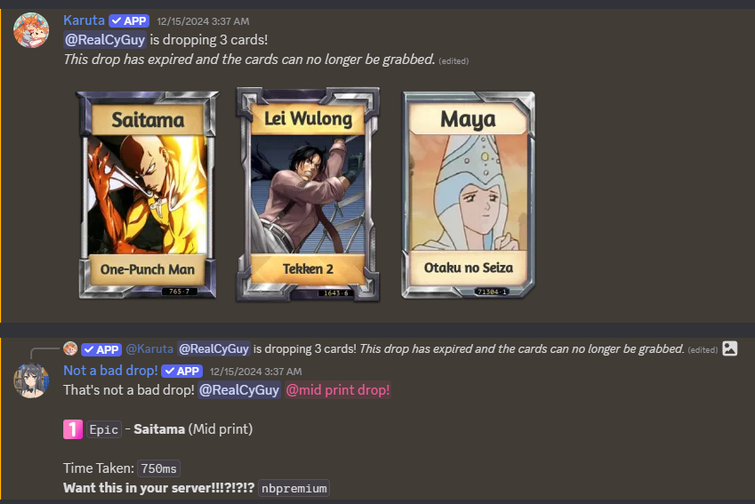755x504 pixels.
Task: Click the @Karuta mention in reply preview
Action: [x=149, y=349]
